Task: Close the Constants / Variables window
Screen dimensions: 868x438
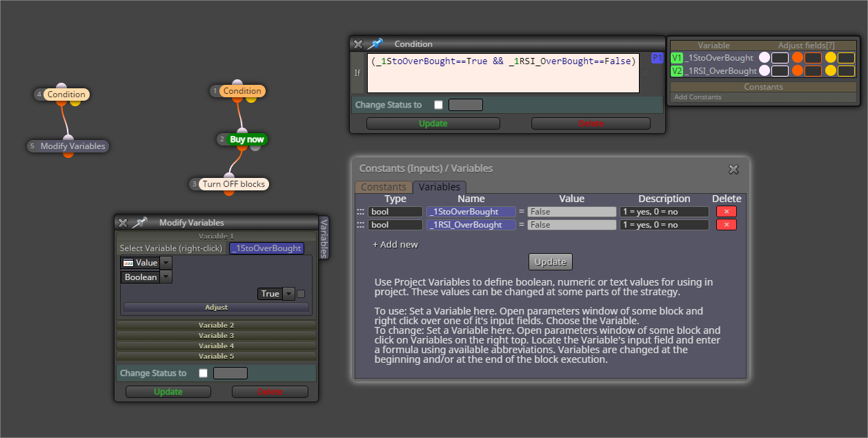Action: coord(733,169)
